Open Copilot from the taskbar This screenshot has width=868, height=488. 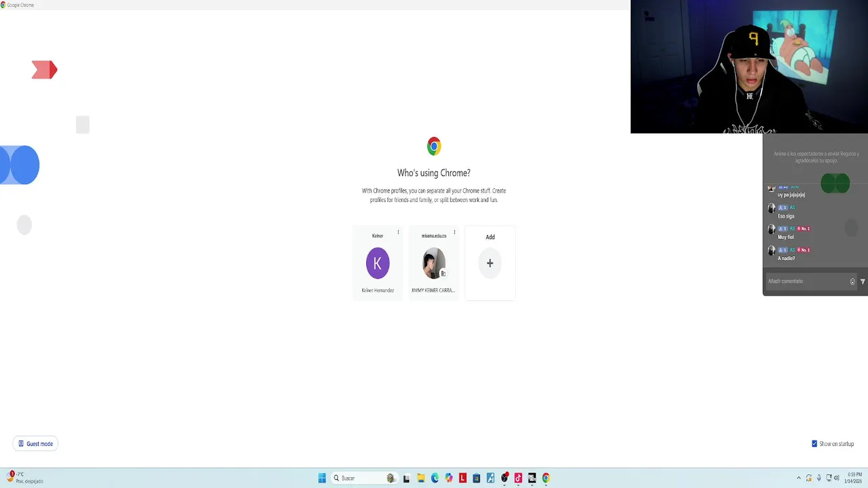449,478
